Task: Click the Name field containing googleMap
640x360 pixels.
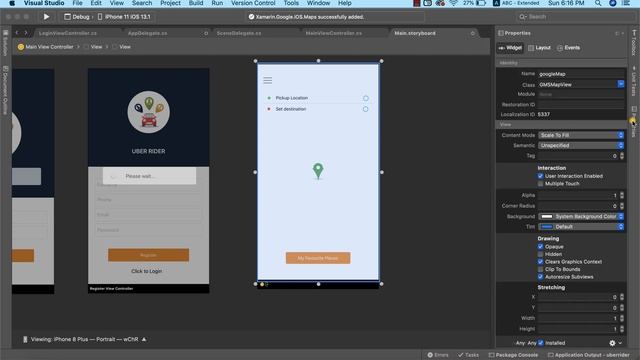Action: (x=581, y=74)
